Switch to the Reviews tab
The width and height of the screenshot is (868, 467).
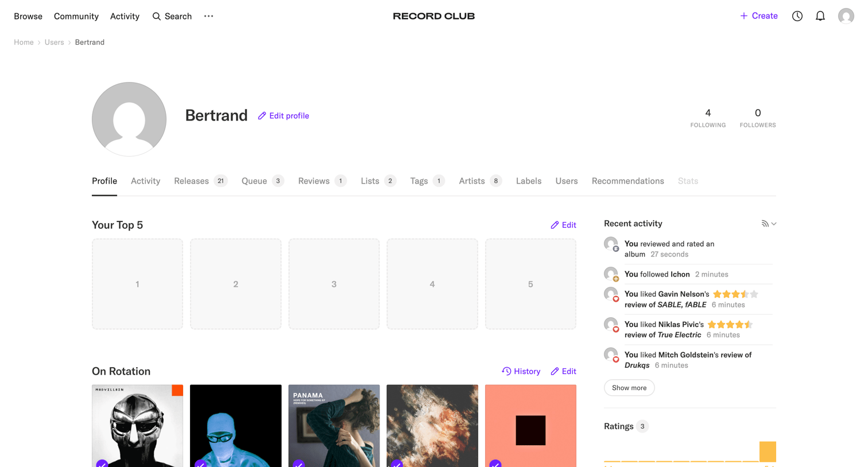[x=322, y=181]
